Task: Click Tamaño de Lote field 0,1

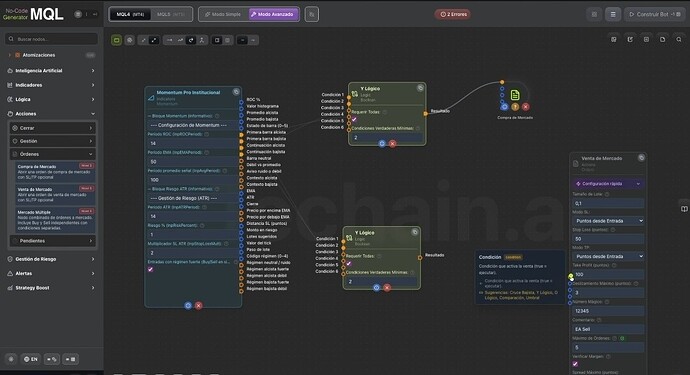Action: click(608, 203)
